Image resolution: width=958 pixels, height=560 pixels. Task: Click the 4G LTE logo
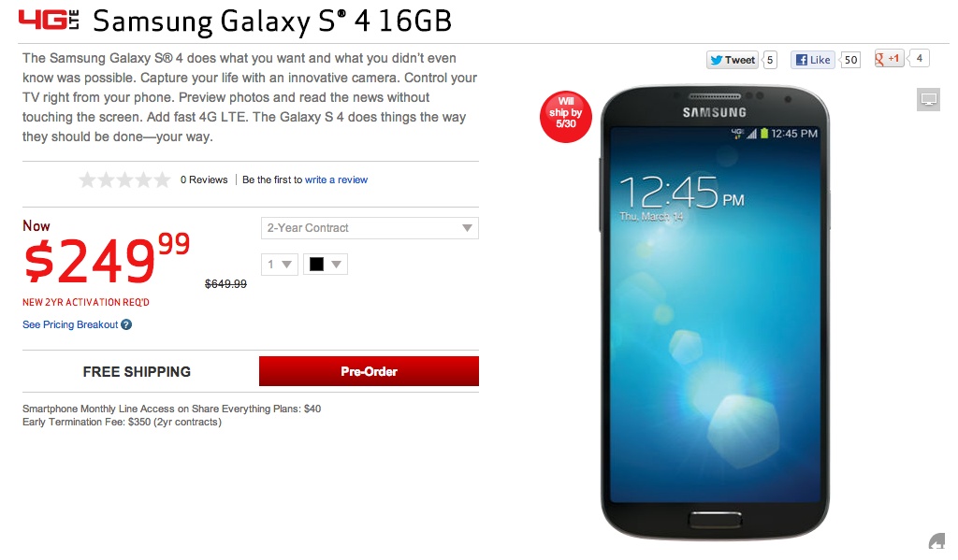[50, 21]
